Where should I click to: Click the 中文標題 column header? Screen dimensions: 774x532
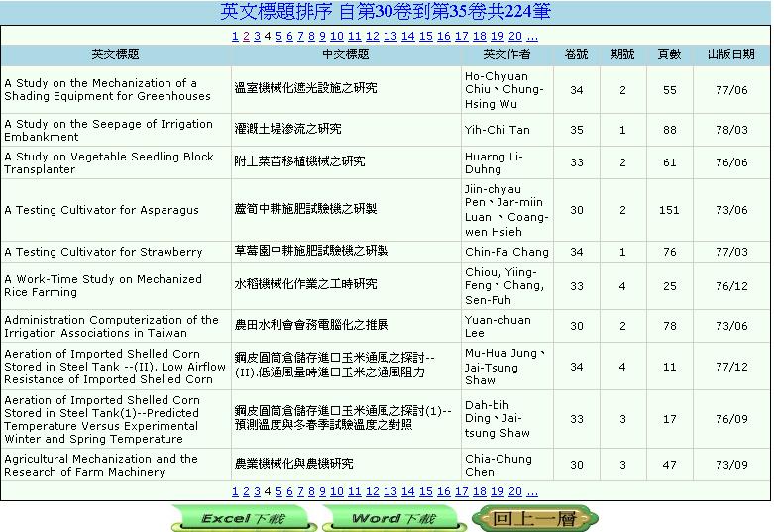coord(346,54)
